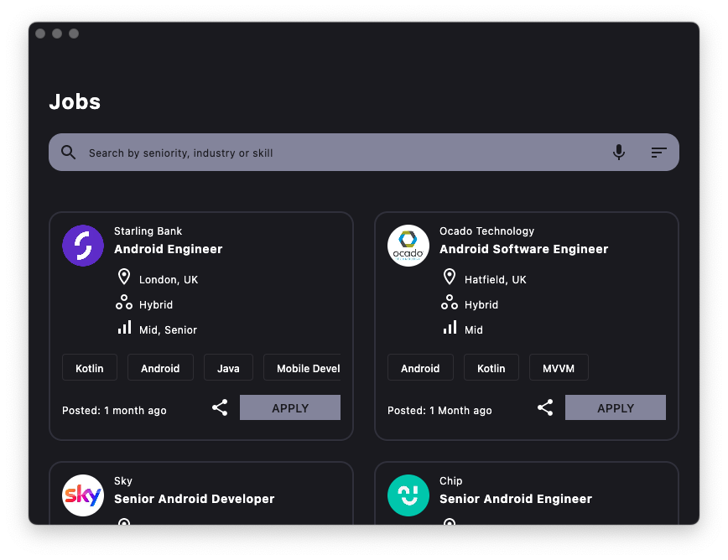Select the MVVM skill tag
This screenshot has width=728, height=560.
tap(559, 367)
